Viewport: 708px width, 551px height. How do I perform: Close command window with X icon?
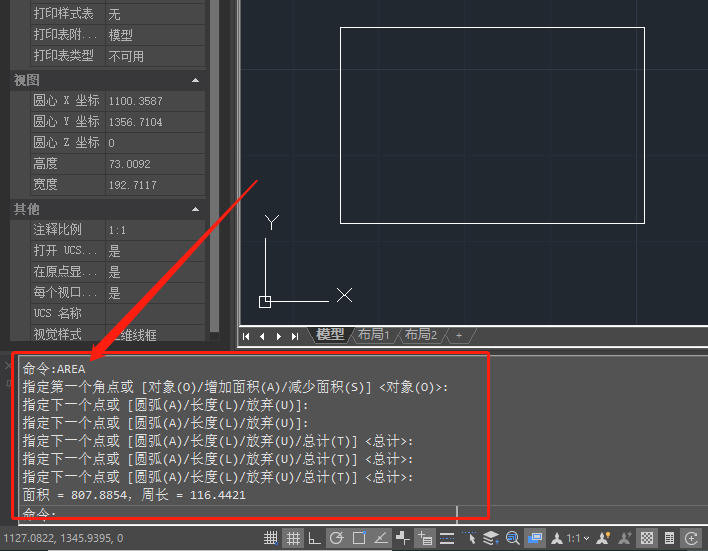(x=8, y=365)
